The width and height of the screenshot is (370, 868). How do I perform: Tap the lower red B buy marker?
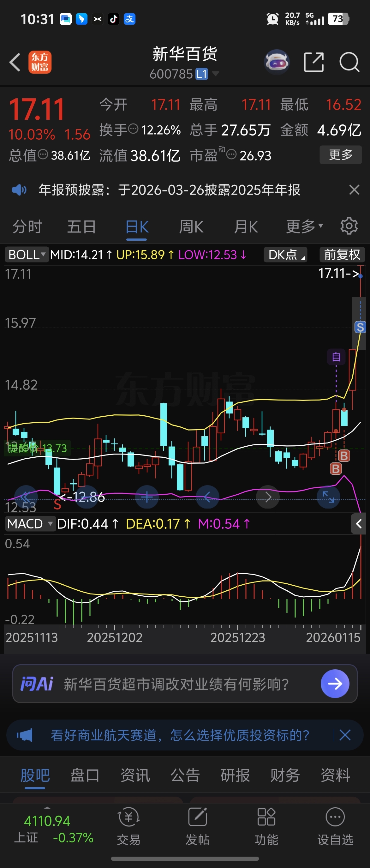[336, 468]
